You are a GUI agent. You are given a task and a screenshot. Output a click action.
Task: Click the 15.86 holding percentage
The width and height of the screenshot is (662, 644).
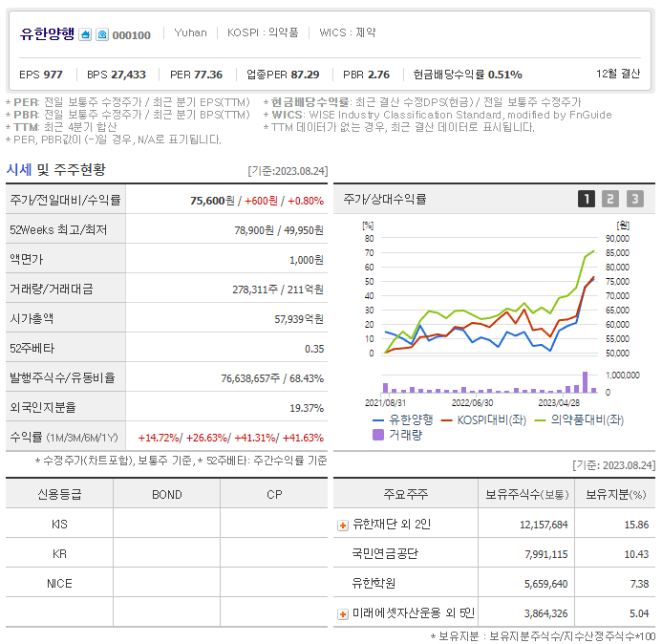(636, 525)
